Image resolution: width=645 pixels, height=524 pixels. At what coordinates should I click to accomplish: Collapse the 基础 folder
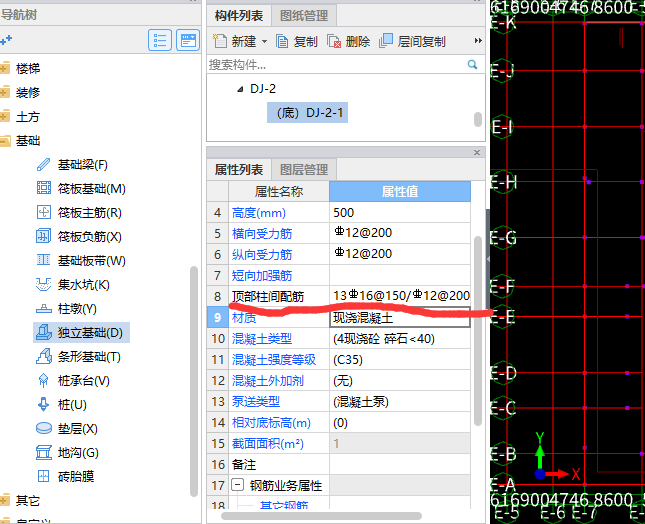point(5,141)
